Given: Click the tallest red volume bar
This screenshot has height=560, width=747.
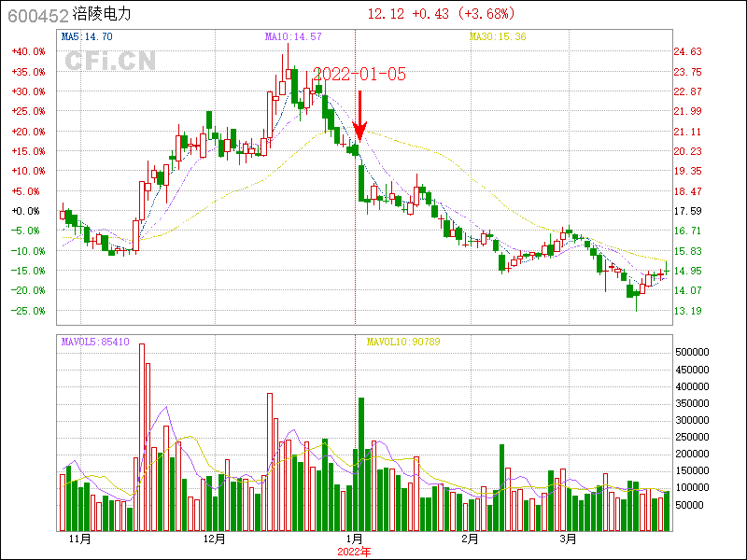Looking at the screenshot, I should click(142, 437).
